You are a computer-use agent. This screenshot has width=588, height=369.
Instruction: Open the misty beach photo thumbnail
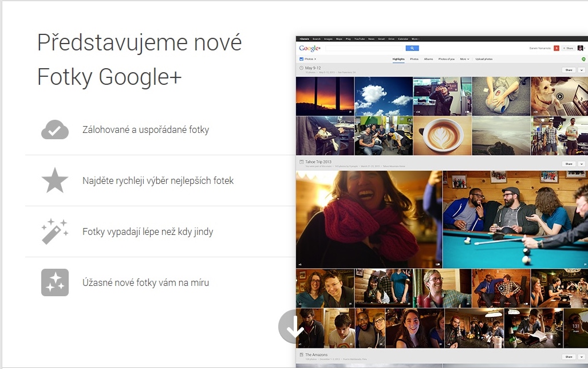coord(501,136)
